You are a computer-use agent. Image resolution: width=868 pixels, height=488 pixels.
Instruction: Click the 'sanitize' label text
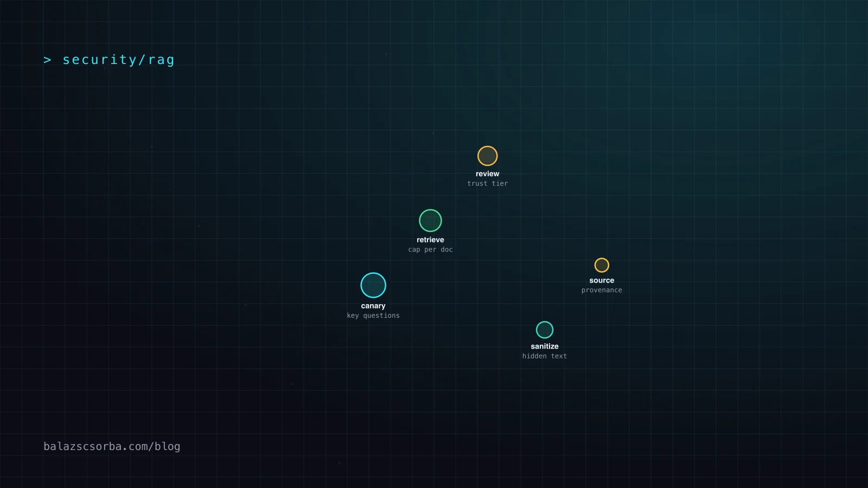(545, 346)
